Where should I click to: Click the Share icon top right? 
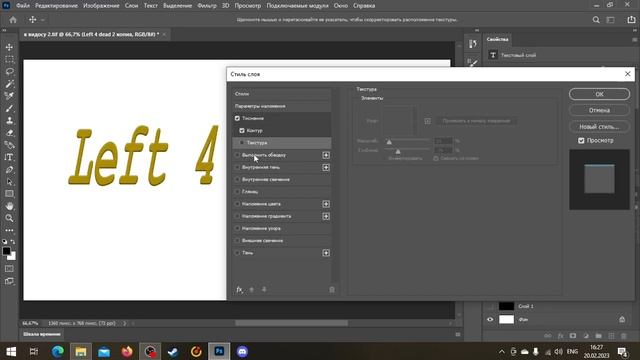[x=631, y=20]
